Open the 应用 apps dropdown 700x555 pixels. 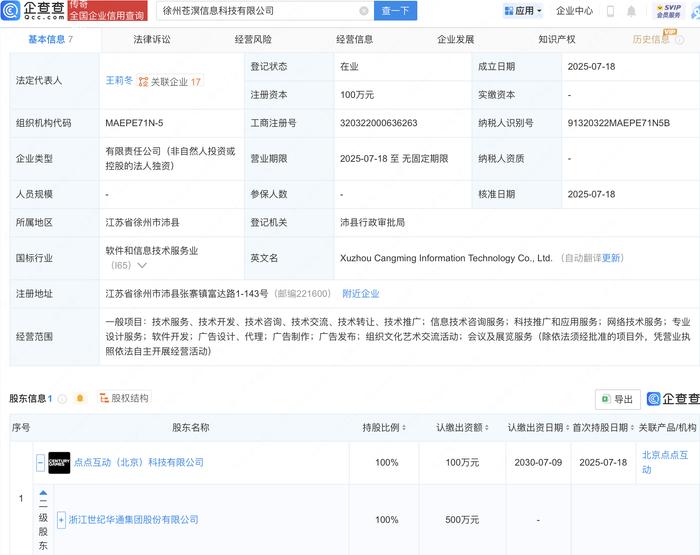pyautogui.click(x=522, y=11)
